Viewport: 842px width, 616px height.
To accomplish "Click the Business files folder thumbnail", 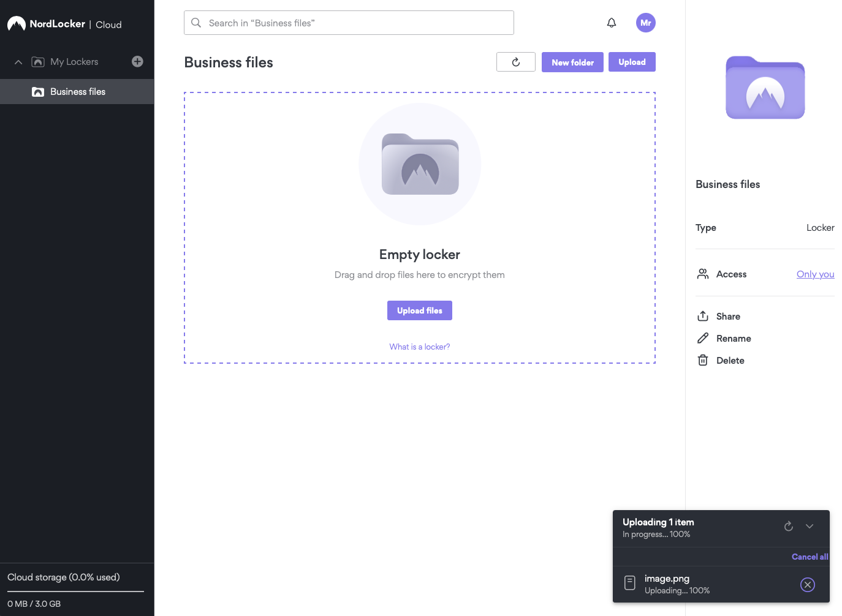I will [764, 87].
